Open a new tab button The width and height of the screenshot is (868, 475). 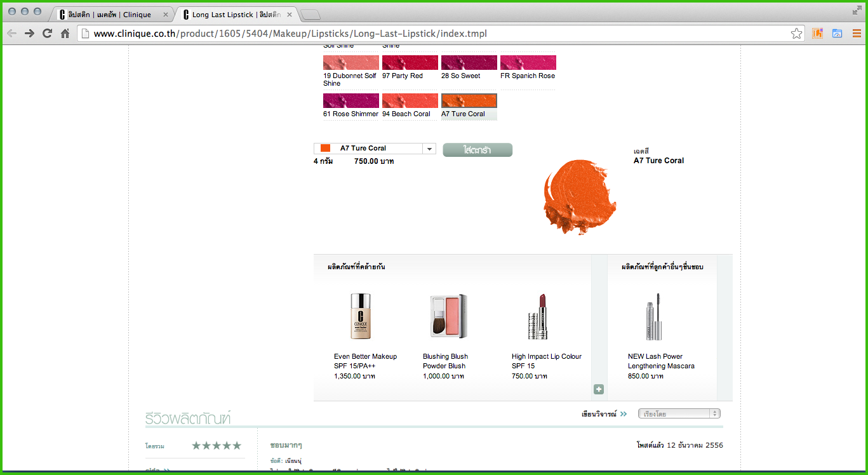coord(310,15)
